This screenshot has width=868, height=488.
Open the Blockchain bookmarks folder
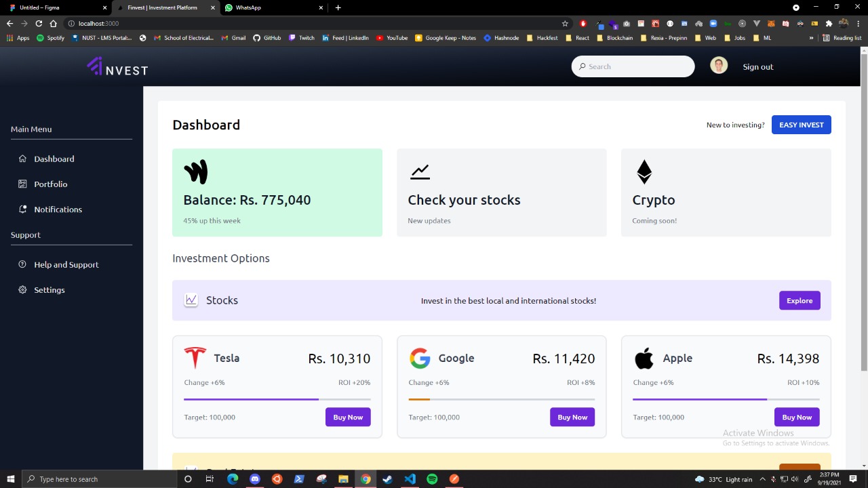pyautogui.click(x=614, y=38)
